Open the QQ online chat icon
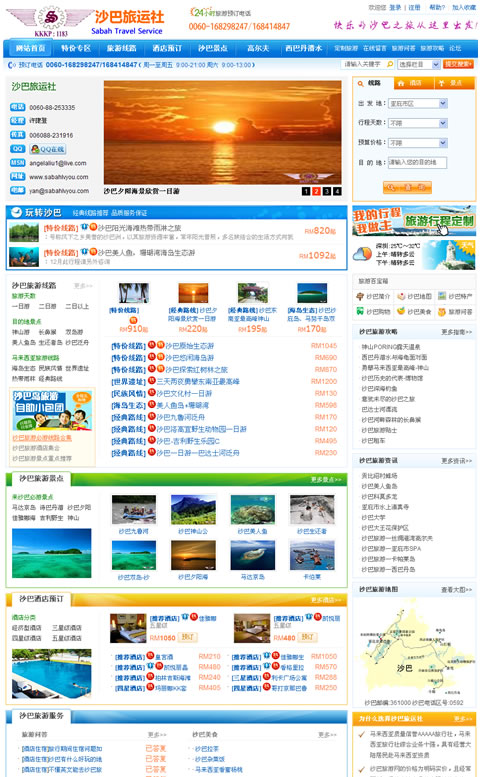 pyautogui.click(x=48, y=149)
